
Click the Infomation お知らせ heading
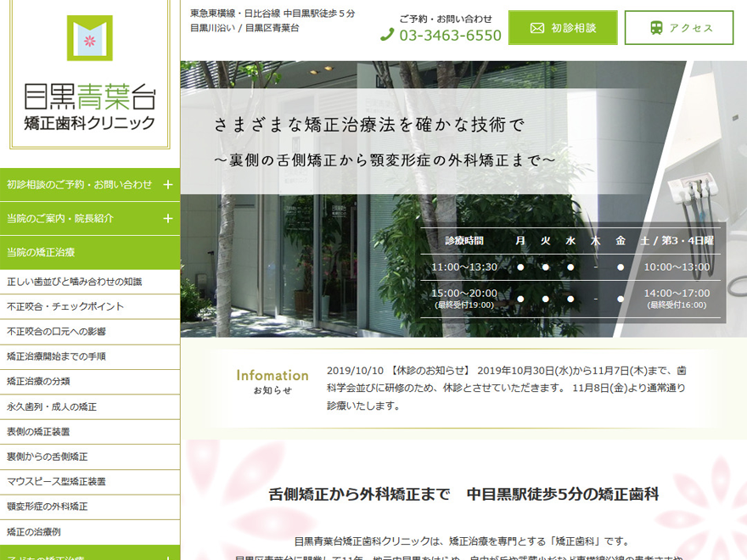(x=272, y=382)
